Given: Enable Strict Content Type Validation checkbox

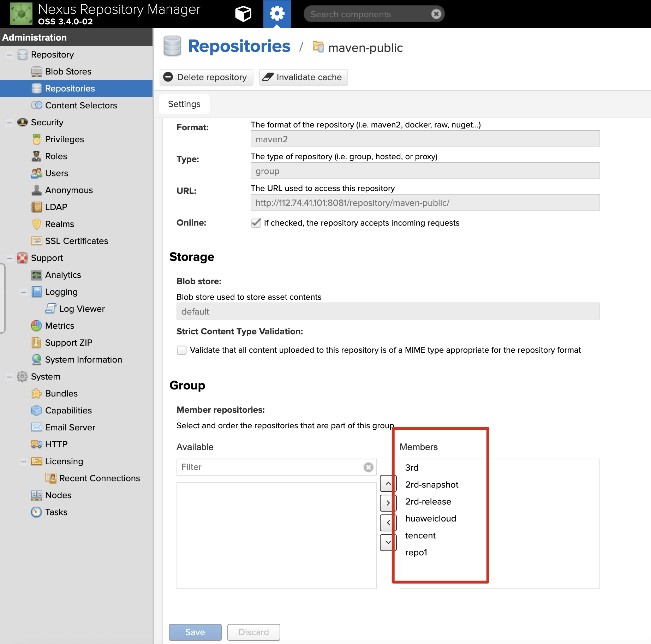Looking at the screenshot, I should coord(182,350).
